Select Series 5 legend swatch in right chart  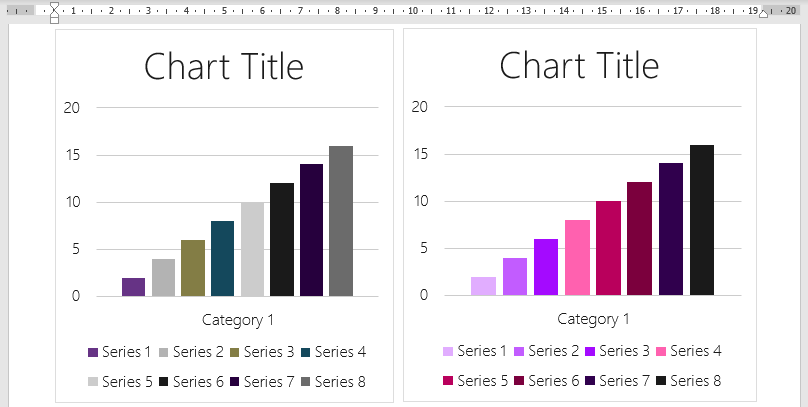pos(448,381)
